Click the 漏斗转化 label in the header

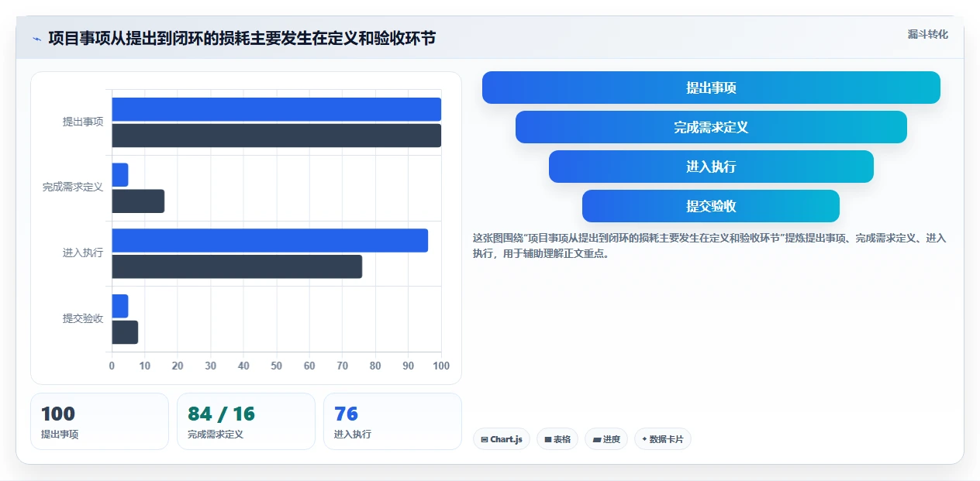[928, 34]
